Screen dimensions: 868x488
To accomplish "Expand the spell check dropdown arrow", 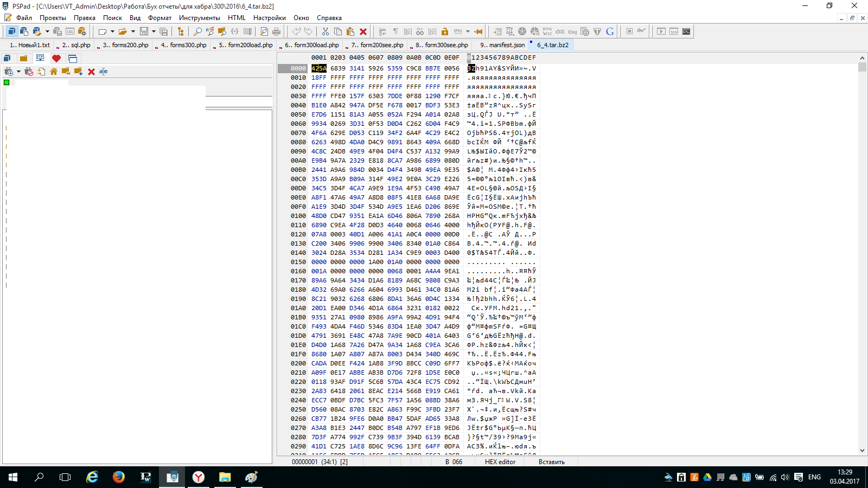I will 468,31.
